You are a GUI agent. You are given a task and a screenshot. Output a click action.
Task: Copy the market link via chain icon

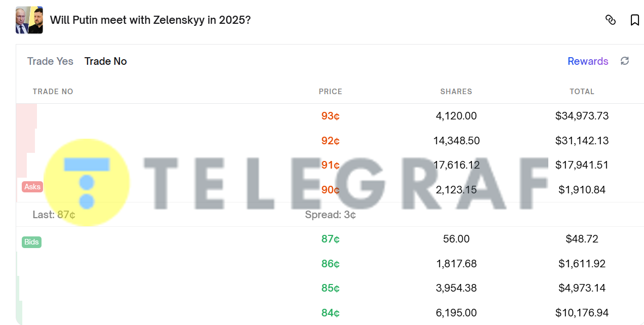pyautogui.click(x=611, y=20)
